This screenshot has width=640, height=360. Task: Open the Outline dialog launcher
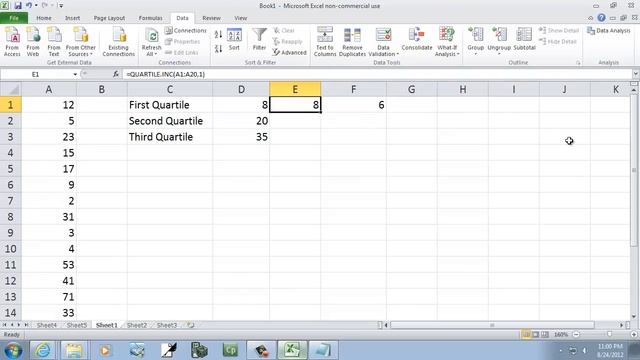tap(578, 63)
